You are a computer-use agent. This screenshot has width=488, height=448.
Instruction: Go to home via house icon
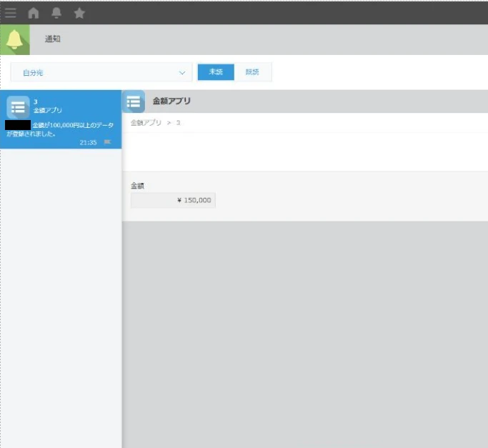click(34, 13)
